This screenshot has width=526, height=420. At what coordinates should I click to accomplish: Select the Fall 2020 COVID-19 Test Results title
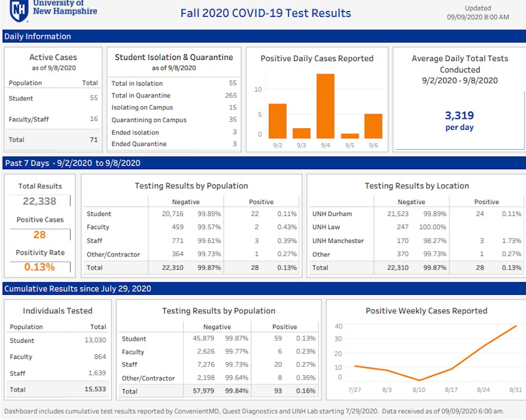tap(265, 13)
